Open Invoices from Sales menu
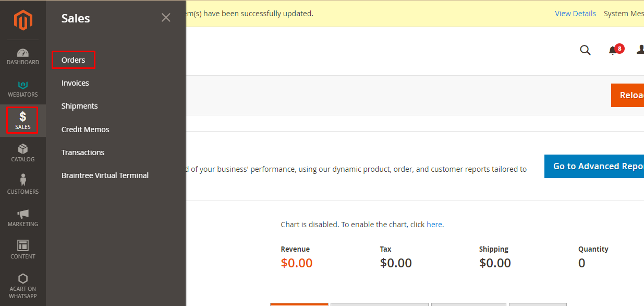This screenshot has width=644, height=306. (x=75, y=83)
